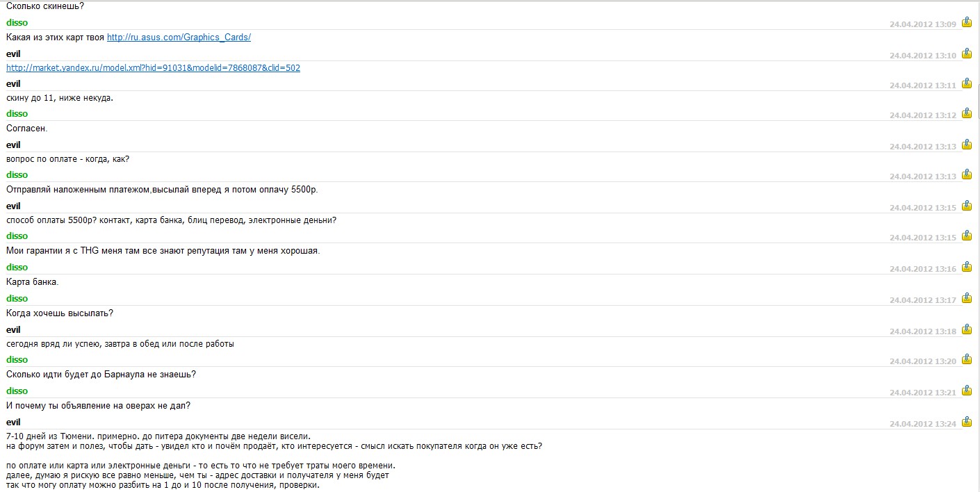Viewport: 980px width, 492px height.
Task: Click the clip-note icon for the 13:10 message
Action: (966, 54)
